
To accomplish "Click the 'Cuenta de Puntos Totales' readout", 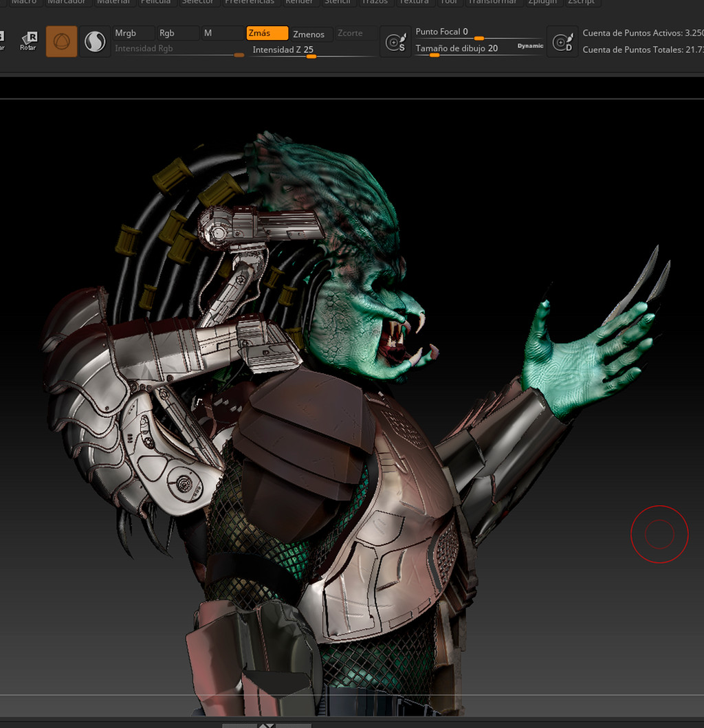I will point(643,49).
